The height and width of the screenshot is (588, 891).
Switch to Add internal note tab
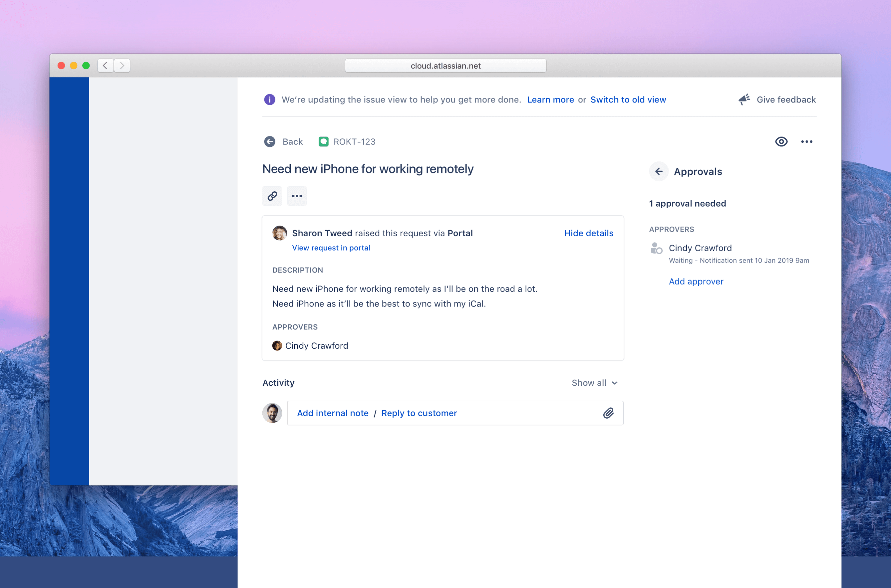click(x=332, y=413)
